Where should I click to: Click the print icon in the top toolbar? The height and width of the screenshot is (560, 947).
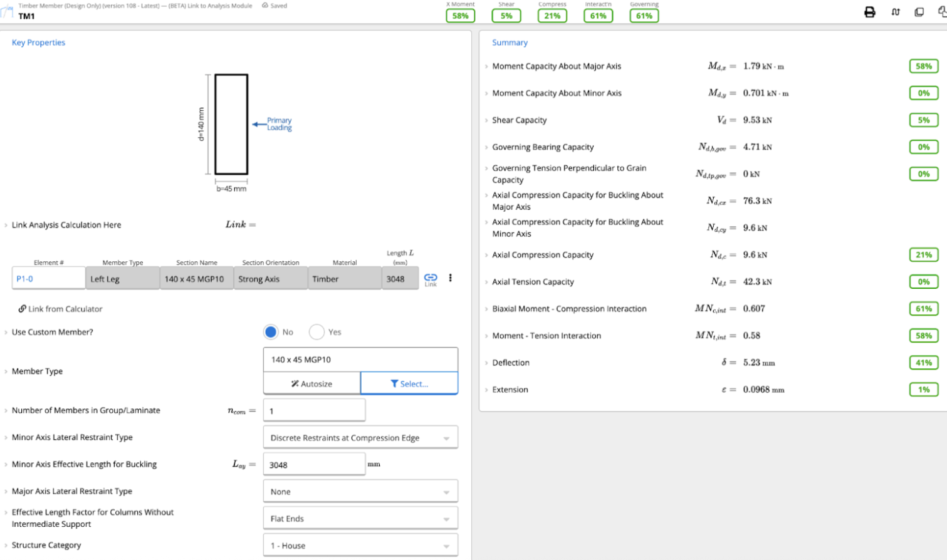pyautogui.click(x=871, y=11)
